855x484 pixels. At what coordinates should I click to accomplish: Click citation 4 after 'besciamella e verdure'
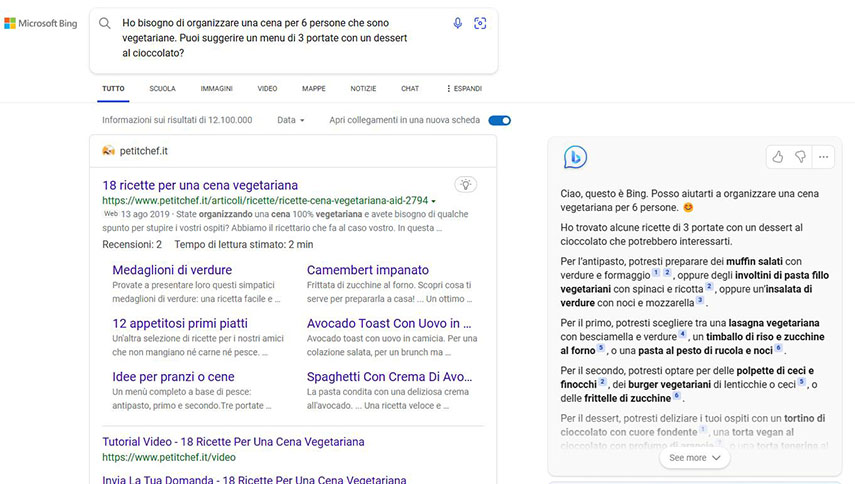[x=682, y=334]
